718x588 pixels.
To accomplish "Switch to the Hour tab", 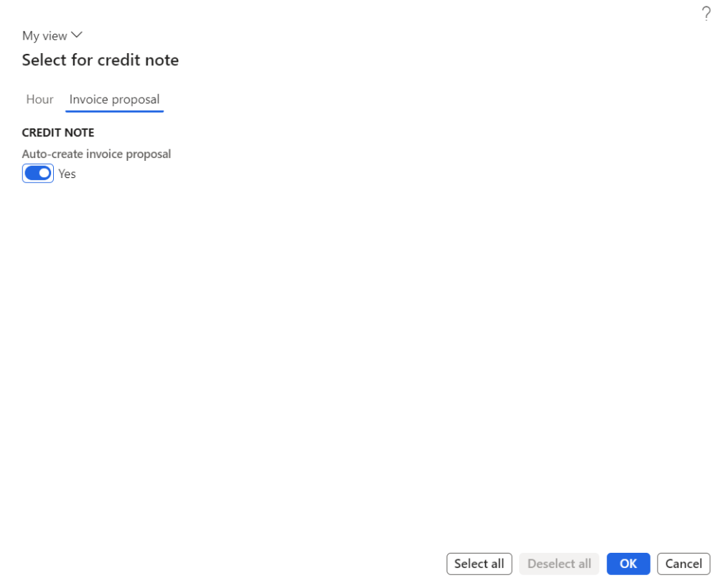I will tap(39, 100).
